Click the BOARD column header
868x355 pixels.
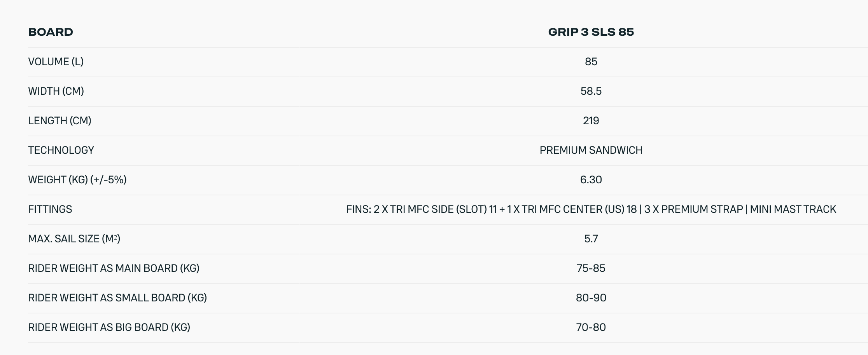coord(51,32)
